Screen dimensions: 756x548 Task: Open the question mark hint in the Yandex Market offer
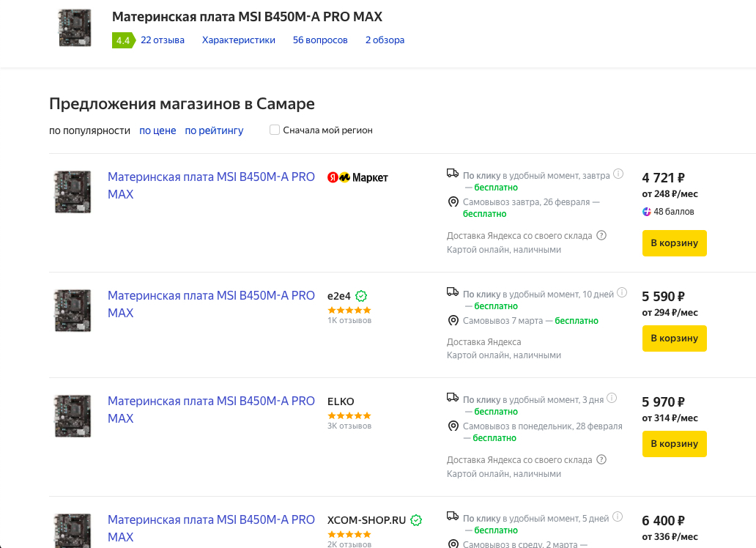601,235
